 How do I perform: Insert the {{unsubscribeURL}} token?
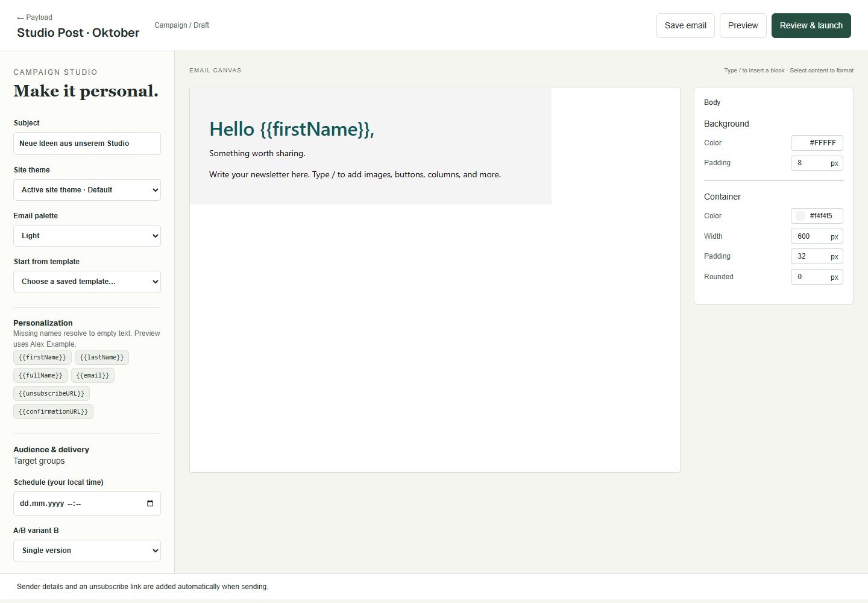(x=51, y=394)
